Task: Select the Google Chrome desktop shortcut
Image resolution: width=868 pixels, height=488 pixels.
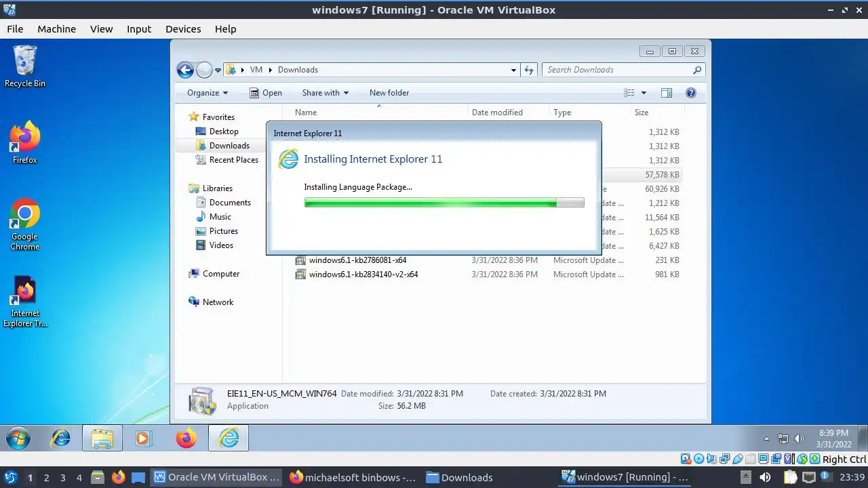Action: pyautogui.click(x=25, y=224)
